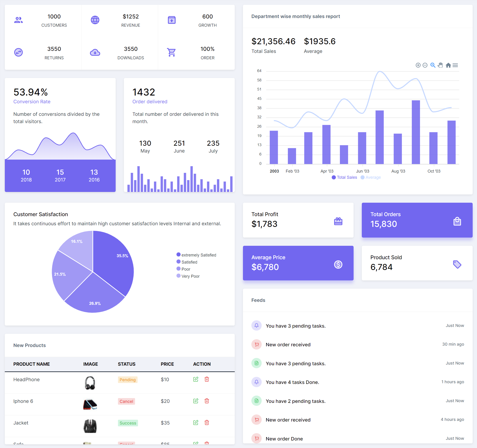Select the magnifier selection zoom tool

pyautogui.click(x=433, y=65)
